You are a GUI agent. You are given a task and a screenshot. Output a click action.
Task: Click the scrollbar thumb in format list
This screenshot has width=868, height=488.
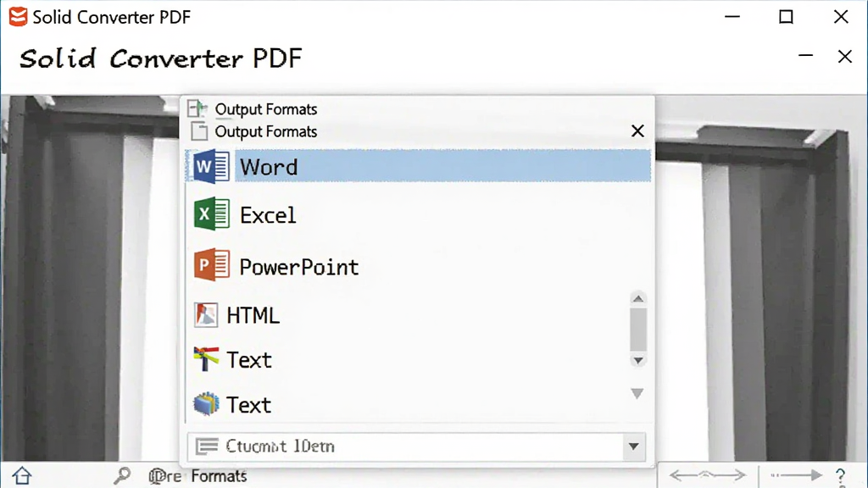click(637, 330)
